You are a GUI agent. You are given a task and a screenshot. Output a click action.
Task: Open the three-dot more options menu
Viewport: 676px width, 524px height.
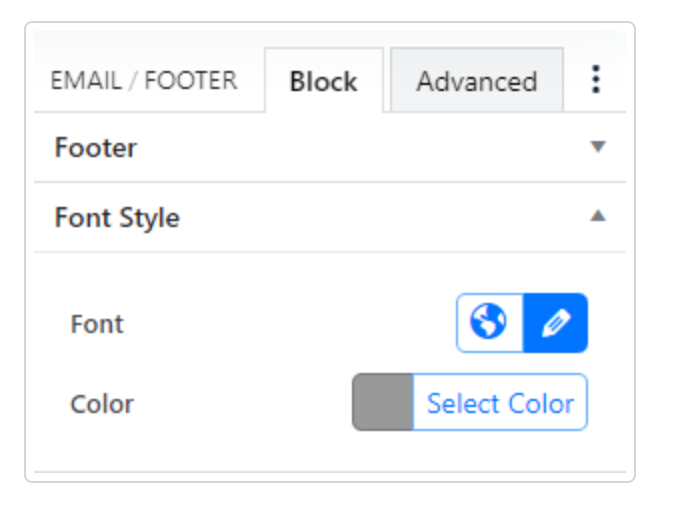point(596,80)
